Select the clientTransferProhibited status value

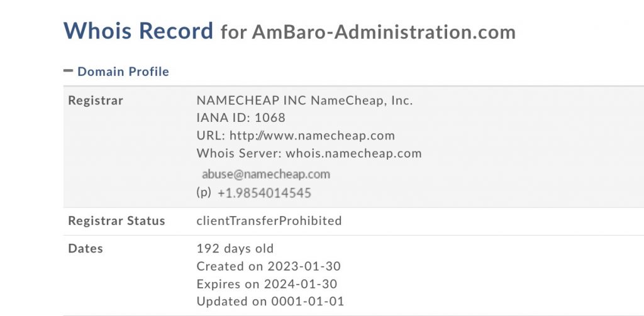coord(269,221)
